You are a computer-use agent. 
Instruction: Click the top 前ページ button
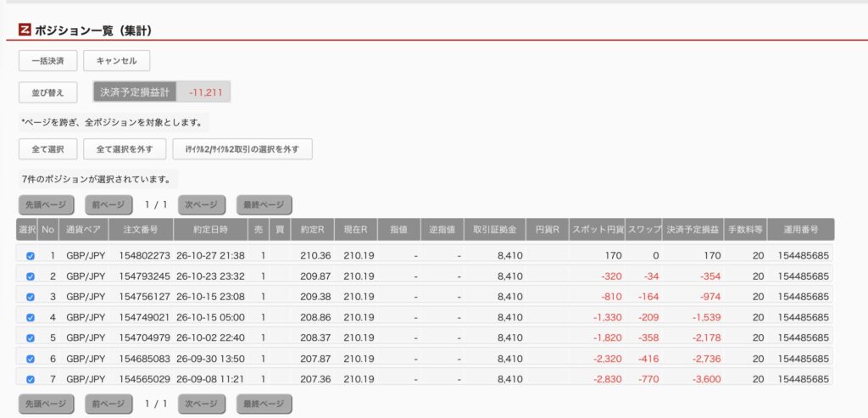pos(108,205)
